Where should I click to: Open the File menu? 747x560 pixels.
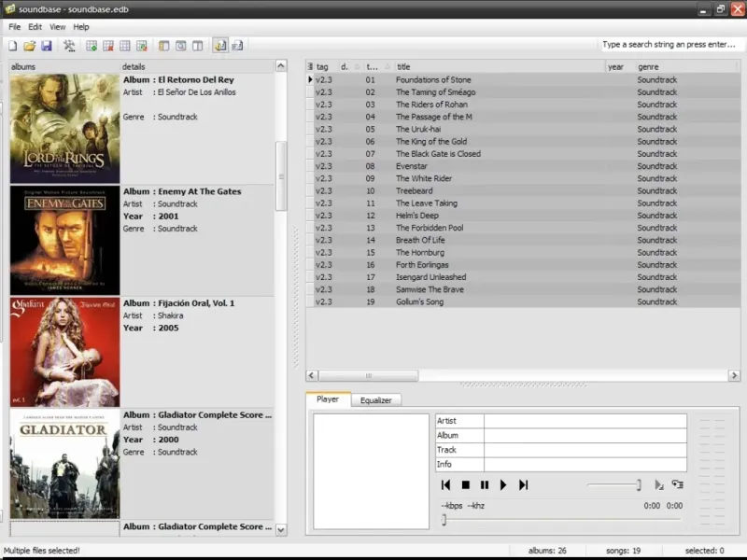point(14,27)
